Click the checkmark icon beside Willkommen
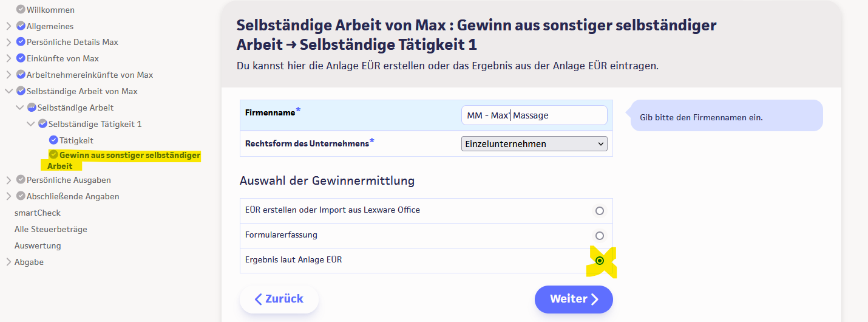This screenshot has width=868, height=322. click(21, 10)
